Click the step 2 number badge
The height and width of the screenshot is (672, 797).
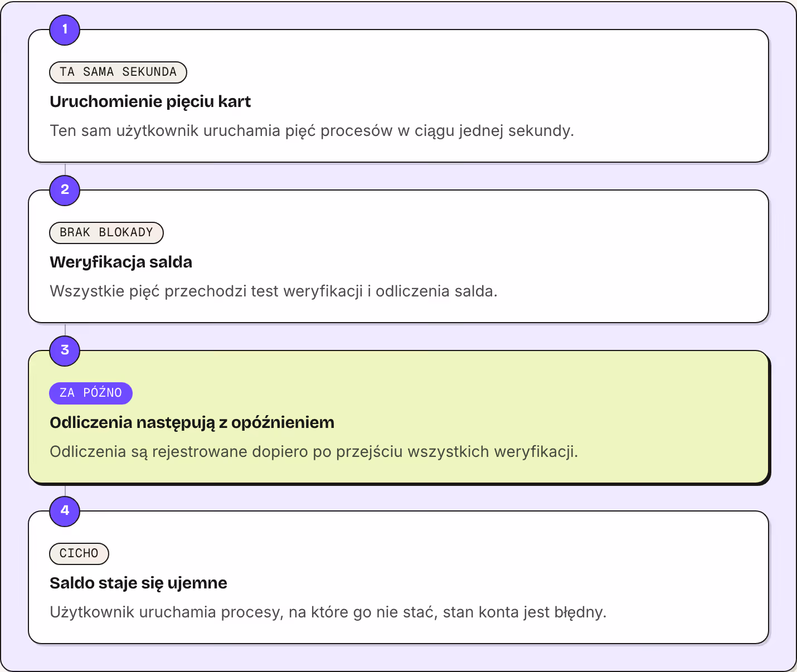click(65, 190)
